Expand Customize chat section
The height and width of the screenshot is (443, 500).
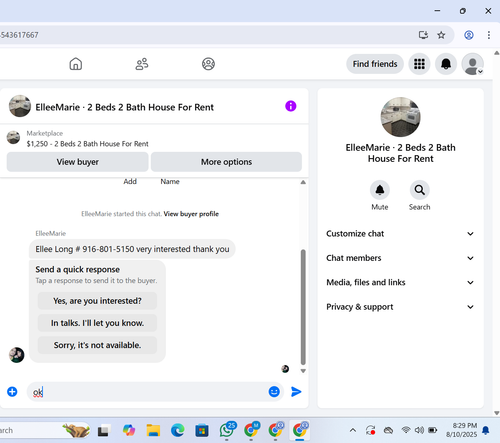tap(400, 234)
